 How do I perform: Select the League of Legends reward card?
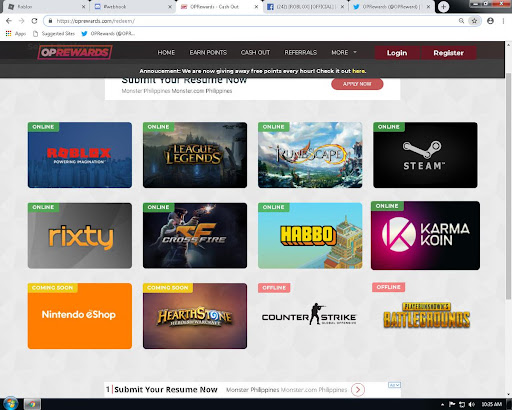point(195,155)
